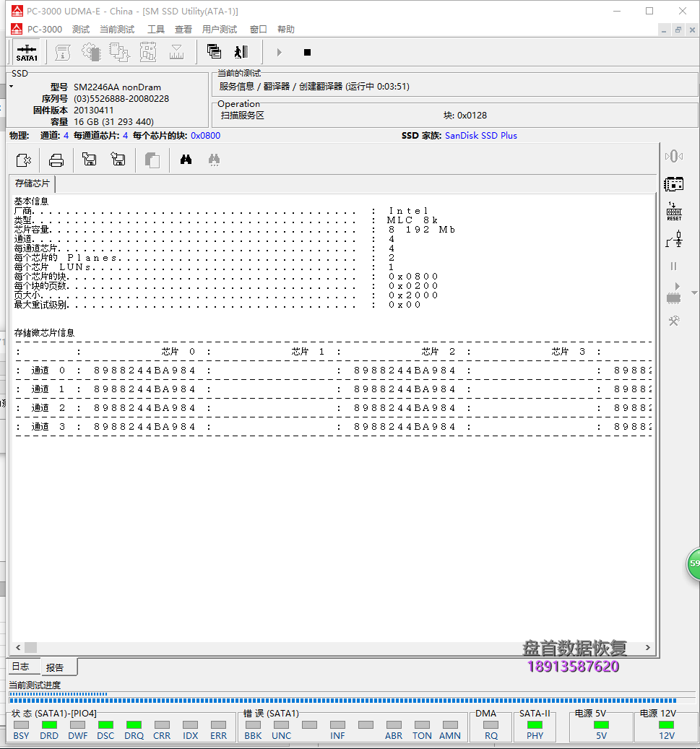Open the 工具 menu
700x749 pixels.
[x=156, y=29]
